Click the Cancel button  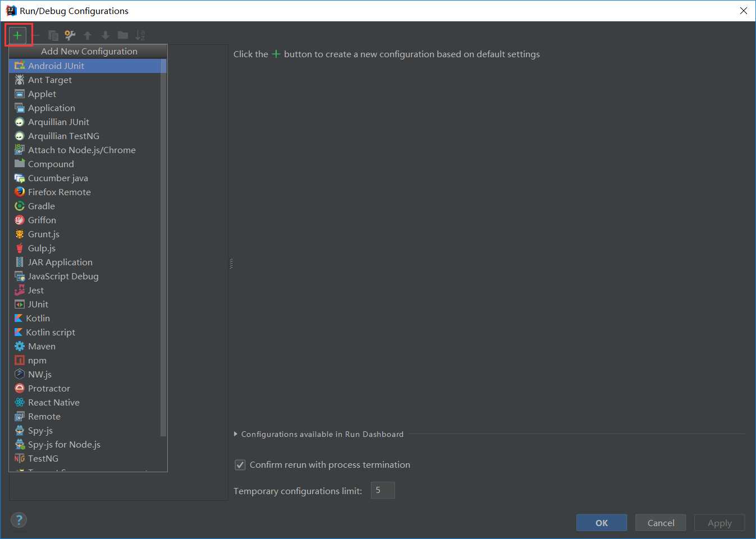[x=661, y=523]
